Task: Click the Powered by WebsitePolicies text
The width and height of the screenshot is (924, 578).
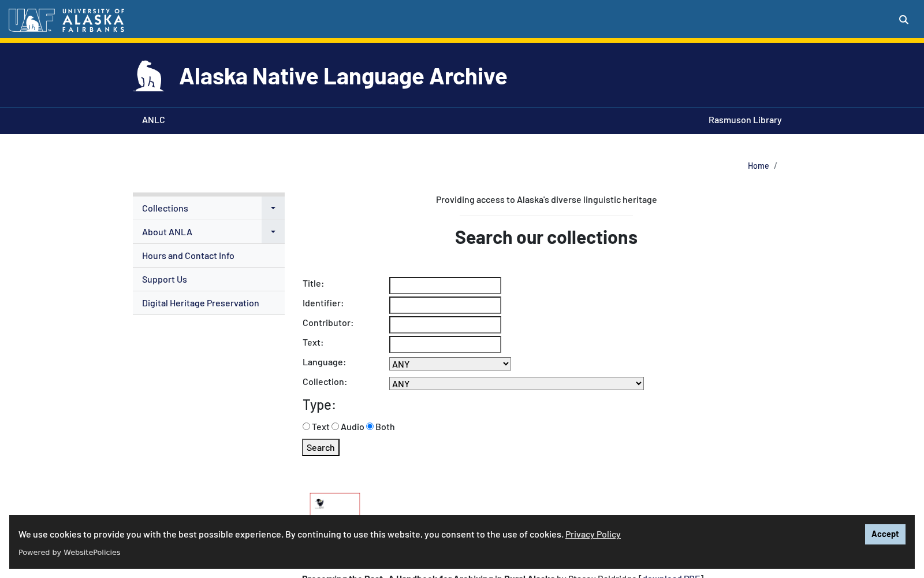Action: point(69,553)
